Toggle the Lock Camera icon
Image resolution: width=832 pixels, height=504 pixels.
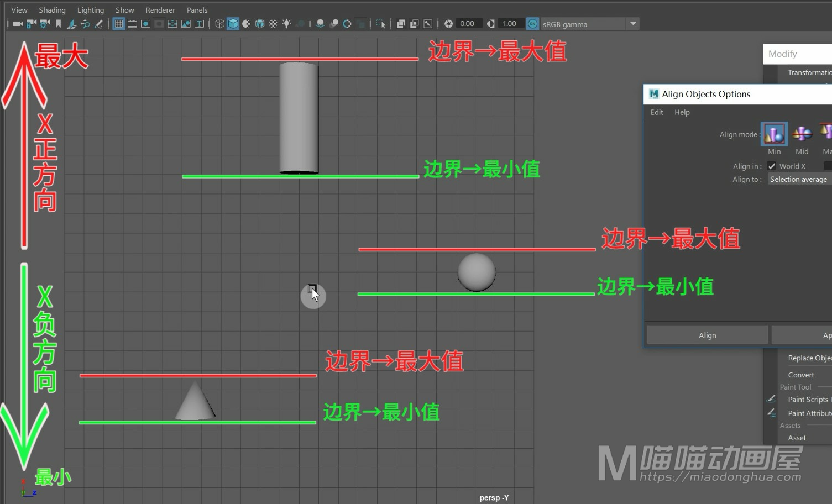(x=32, y=24)
